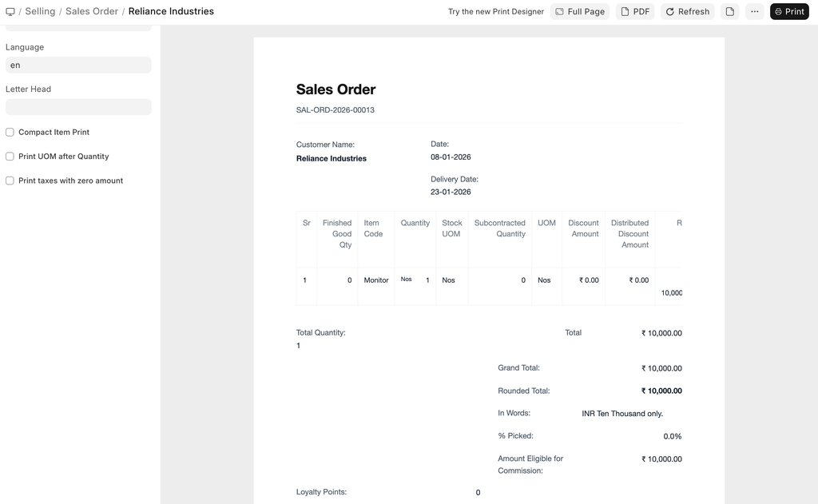Navigate to Sales Order breadcrumb

click(91, 12)
